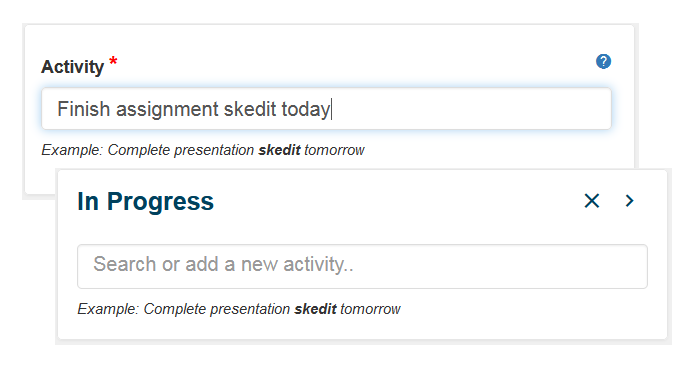Select bold 'skedit' in the upper example hint
698x371 pixels.
click(280, 150)
